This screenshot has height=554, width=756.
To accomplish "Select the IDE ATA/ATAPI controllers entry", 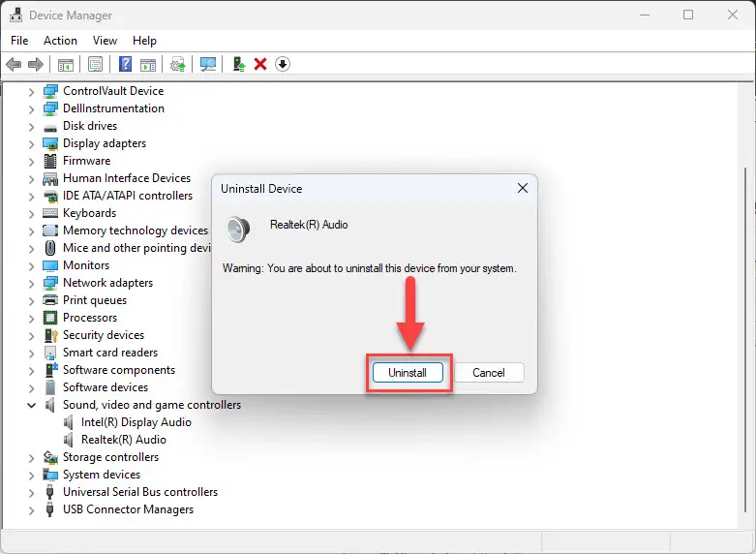I will [x=128, y=196].
